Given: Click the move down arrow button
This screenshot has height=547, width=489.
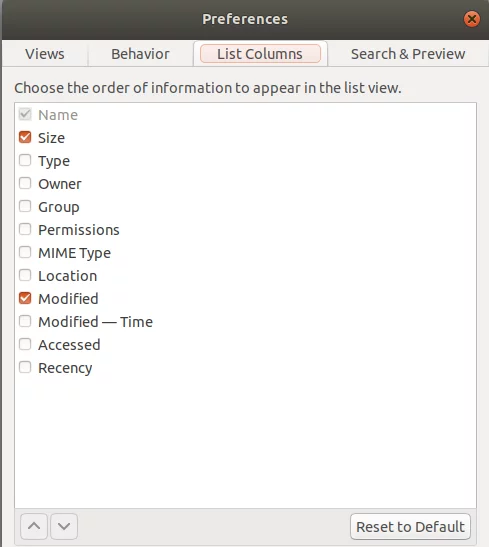Looking at the screenshot, I should tap(64, 526).
